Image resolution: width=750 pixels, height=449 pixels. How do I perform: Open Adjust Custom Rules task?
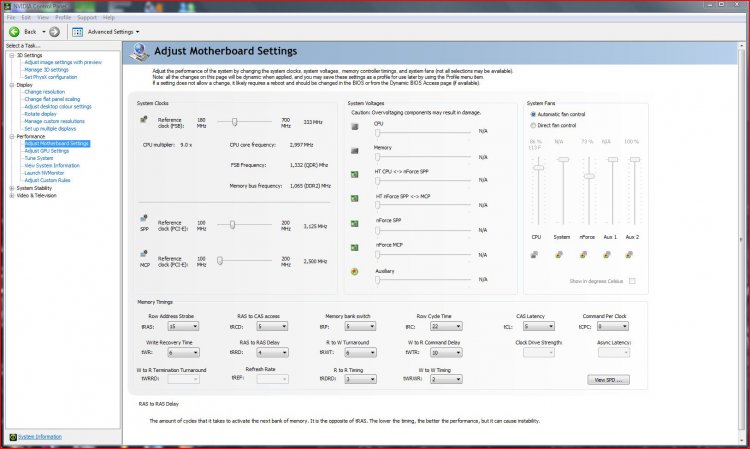(x=47, y=180)
